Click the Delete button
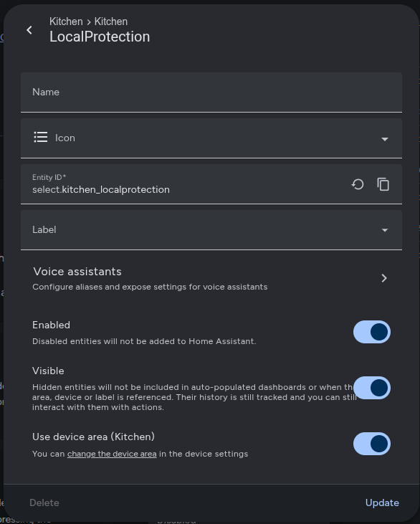 tap(44, 502)
